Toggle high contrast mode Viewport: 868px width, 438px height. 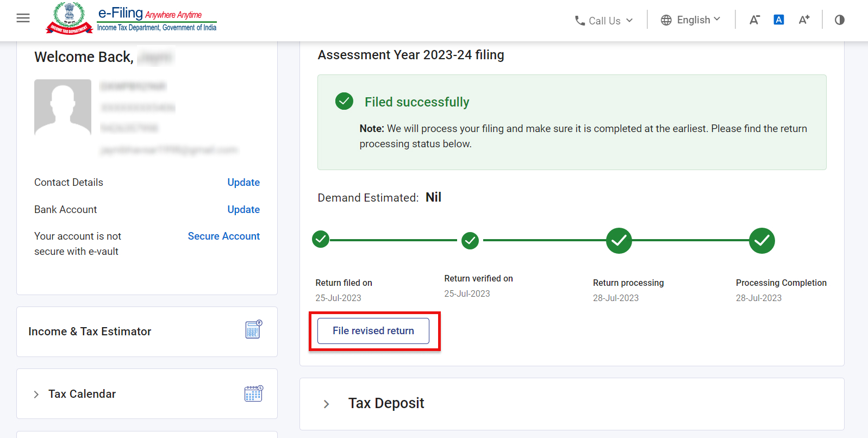tap(840, 20)
